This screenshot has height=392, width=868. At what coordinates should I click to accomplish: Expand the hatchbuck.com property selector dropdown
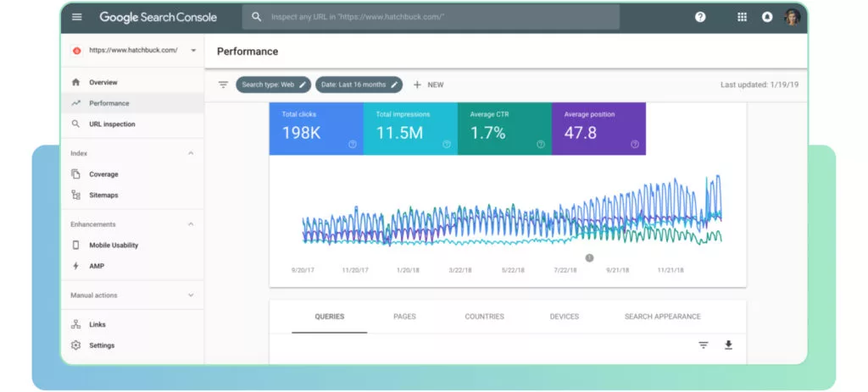coord(193,50)
